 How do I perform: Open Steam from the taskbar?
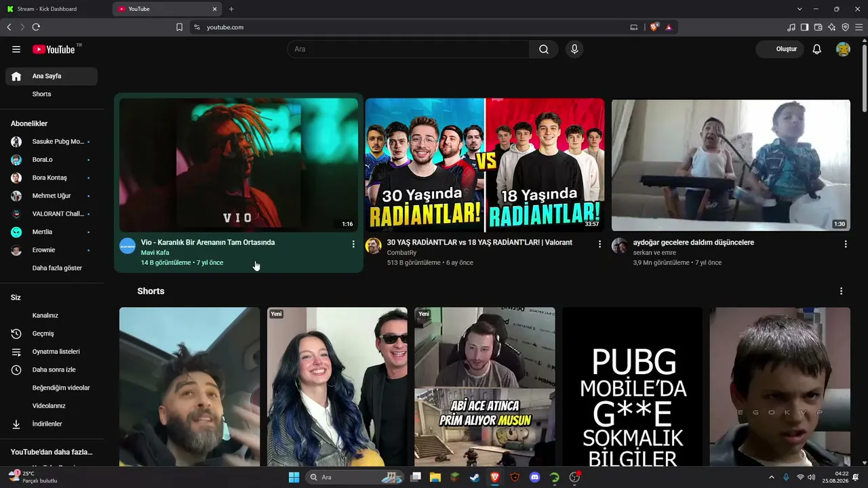[x=475, y=477]
